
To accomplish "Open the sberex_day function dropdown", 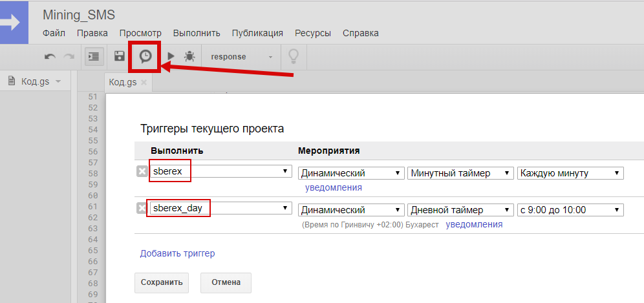I will coord(221,209).
